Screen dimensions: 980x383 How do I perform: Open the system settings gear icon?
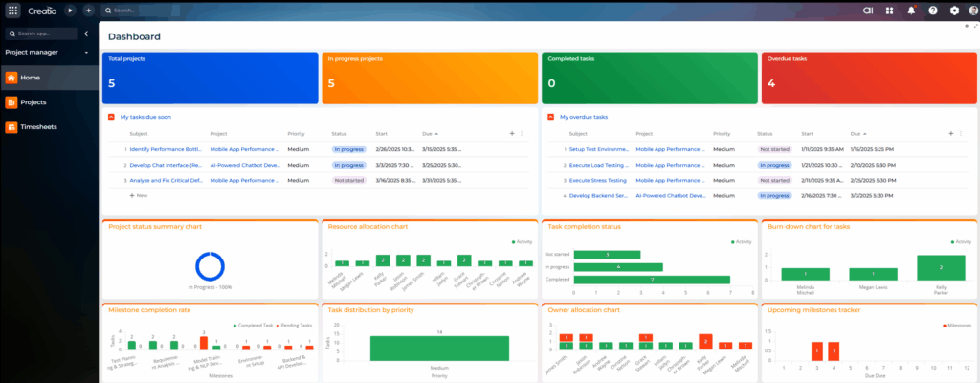[953, 11]
